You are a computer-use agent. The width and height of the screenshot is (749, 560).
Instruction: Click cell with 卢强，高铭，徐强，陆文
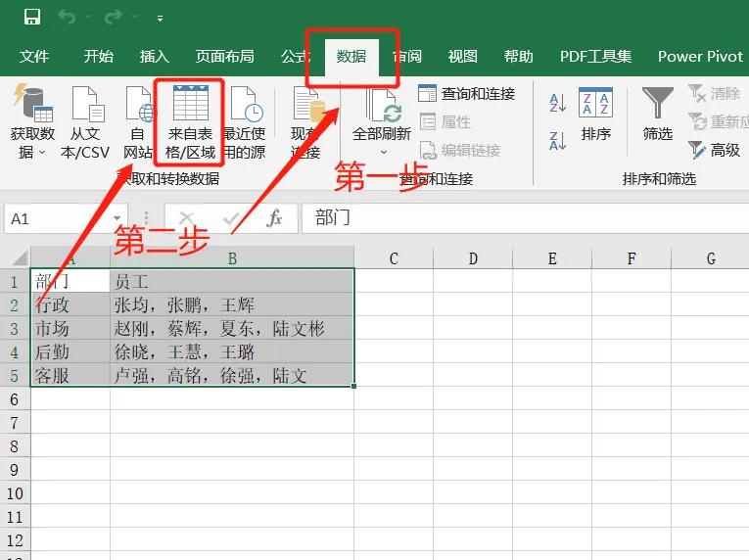pyautogui.click(x=232, y=375)
